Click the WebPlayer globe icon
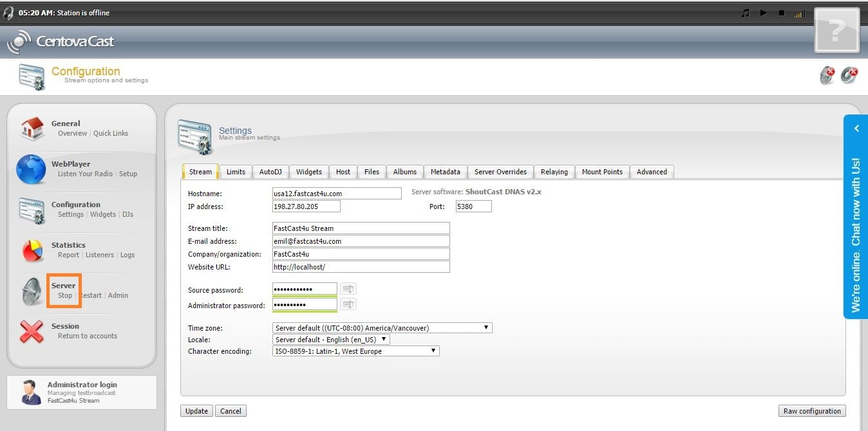Screen dimensions: 868x431 pyautogui.click(x=32, y=170)
